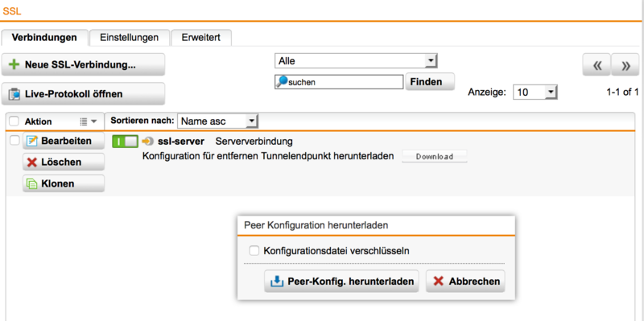Image resolution: width=644 pixels, height=321 pixels.
Task: Click Peer-Konfig. herunterladen button
Action: (x=341, y=282)
